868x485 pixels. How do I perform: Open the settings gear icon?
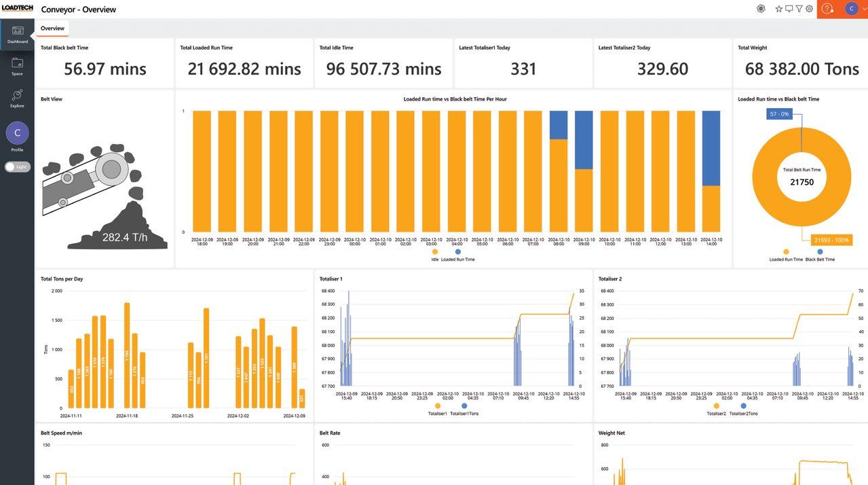click(x=809, y=9)
